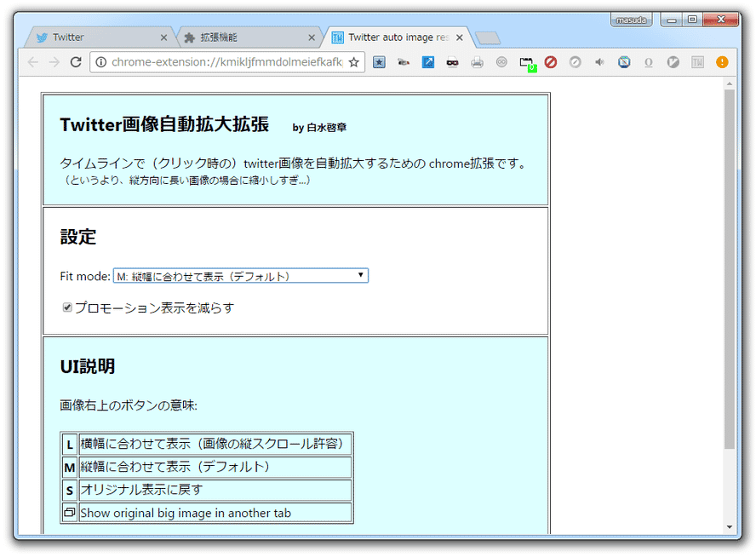Open the blue star bookmark extension
Screen dimensions: 756x557
(x=379, y=61)
